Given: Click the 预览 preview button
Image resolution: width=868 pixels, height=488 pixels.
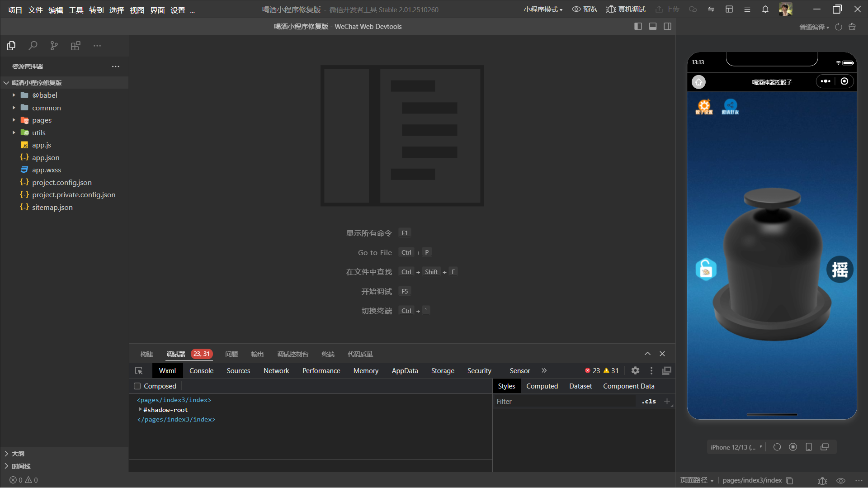Looking at the screenshot, I should pos(585,9).
